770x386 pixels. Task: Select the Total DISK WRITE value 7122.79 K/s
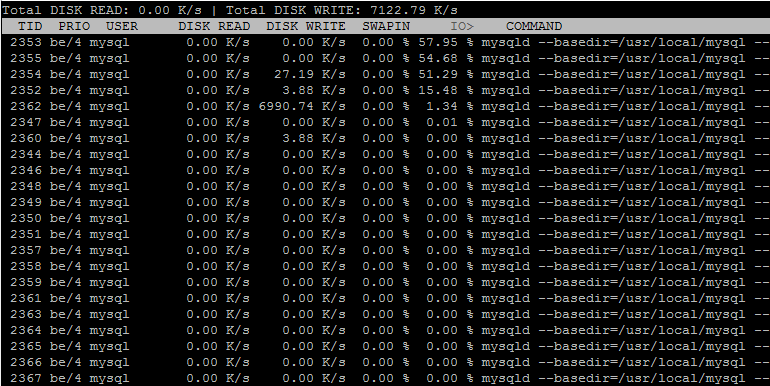[414, 10]
